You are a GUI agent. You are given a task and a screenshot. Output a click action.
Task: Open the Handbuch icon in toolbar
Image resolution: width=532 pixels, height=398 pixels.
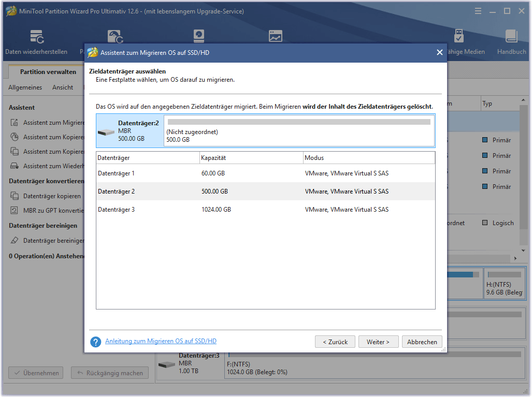[511, 37]
